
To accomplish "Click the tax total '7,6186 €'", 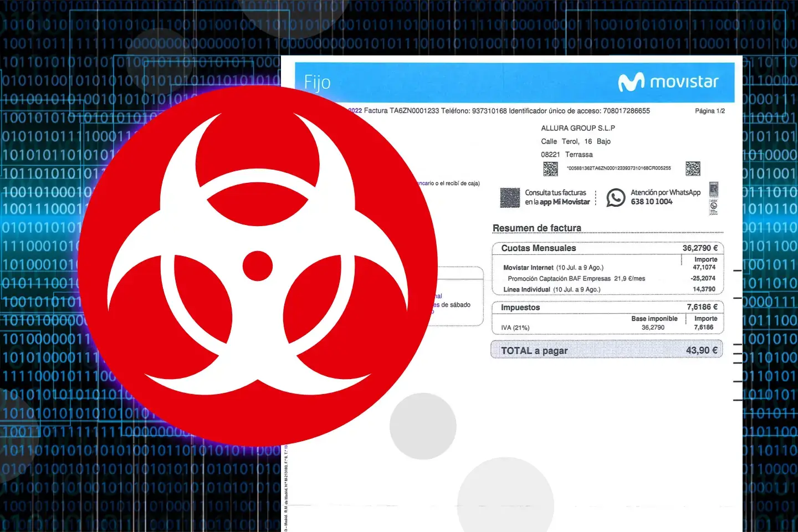I will 702,307.
